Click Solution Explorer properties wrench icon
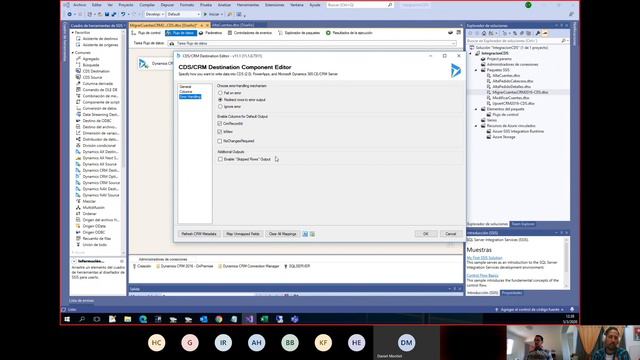This screenshot has height=360, width=640. (538, 33)
